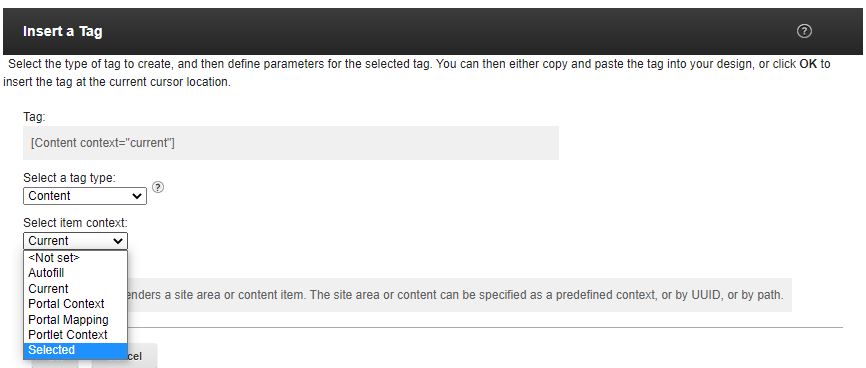
Task: Click the Select item context label
Action: (x=75, y=223)
